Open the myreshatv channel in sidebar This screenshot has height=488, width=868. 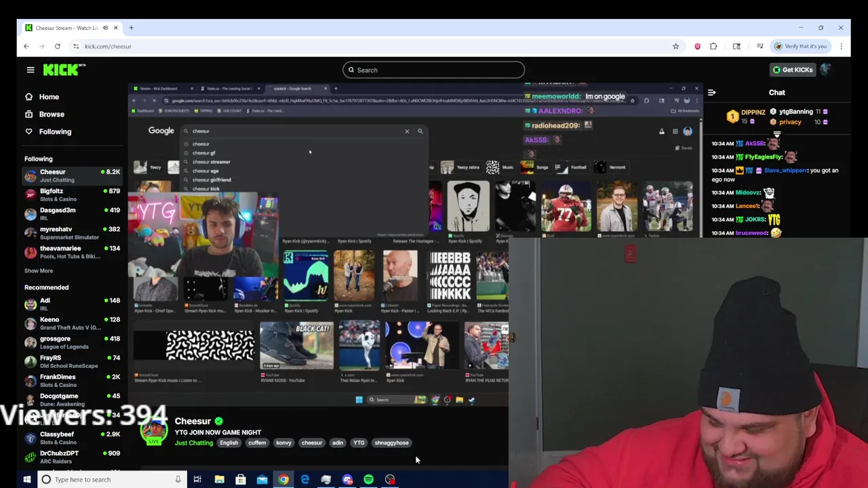72,233
